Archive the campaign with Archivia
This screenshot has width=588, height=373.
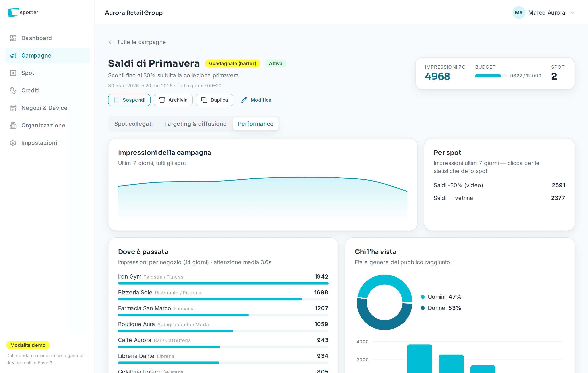pyautogui.click(x=173, y=100)
